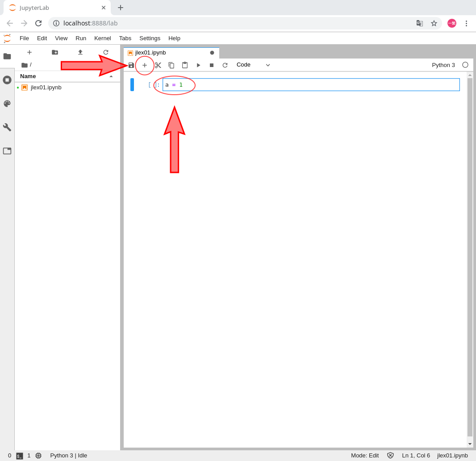Open the Kernel menu
Viewport: 476px width, 461px height.
pos(102,38)
